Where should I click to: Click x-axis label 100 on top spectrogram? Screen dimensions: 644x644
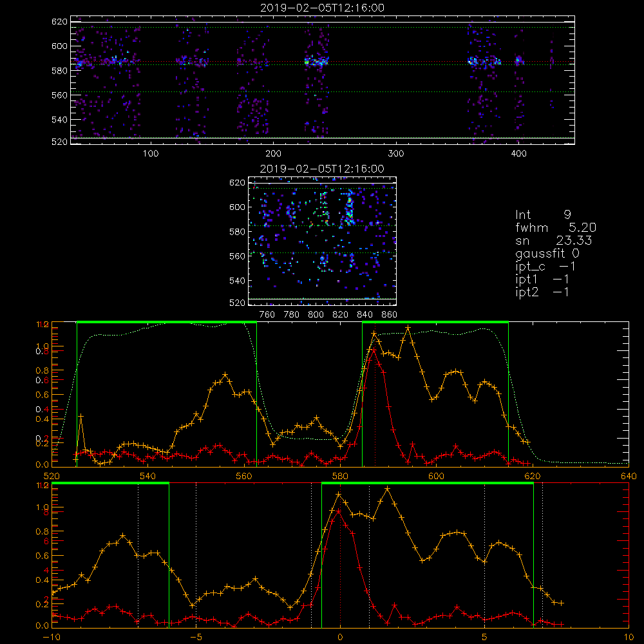(151, 154)
